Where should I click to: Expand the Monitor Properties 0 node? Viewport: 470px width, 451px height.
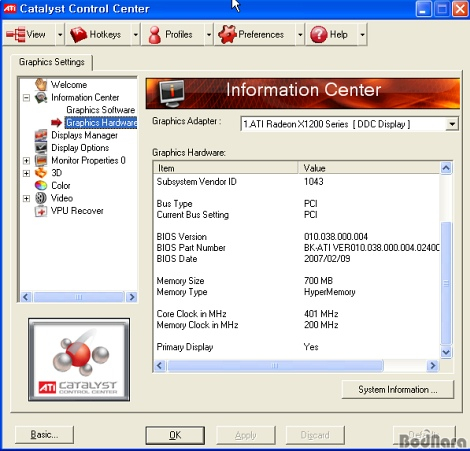pyautogui.click(x=26, y=161)
